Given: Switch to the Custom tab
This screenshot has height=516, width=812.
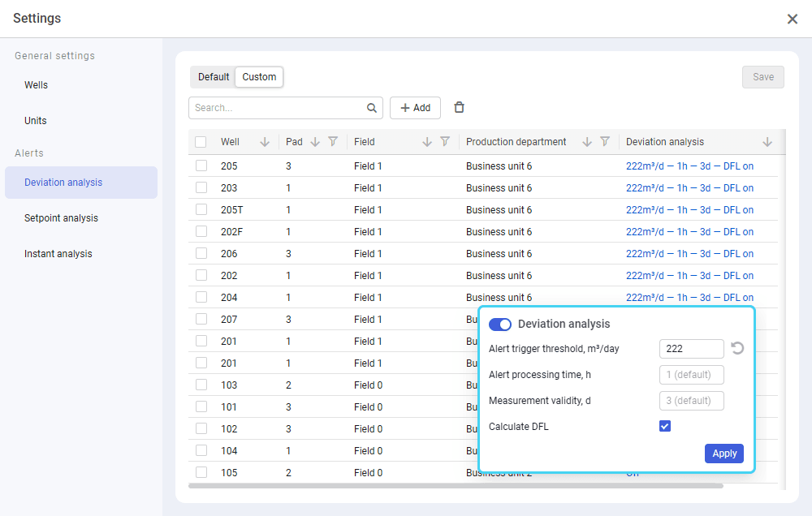Looking at the screenshot, I should 259,76.
